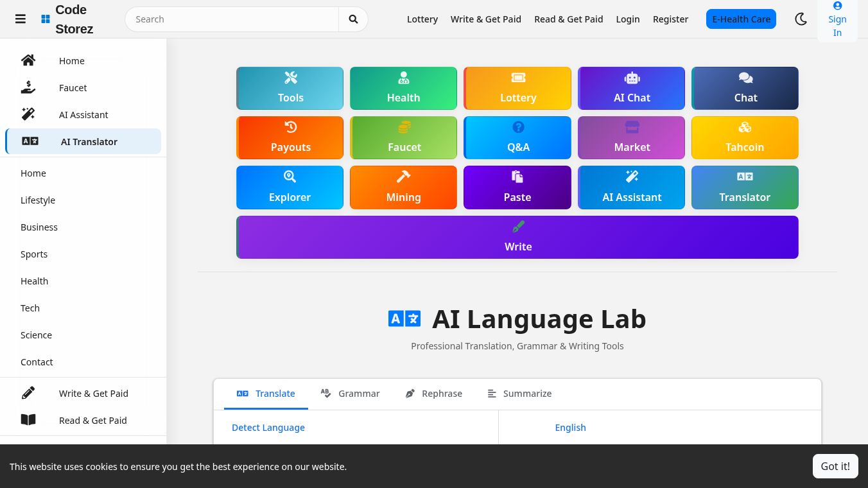
Task: Open the Lottery tile
Action: coord(517,88)
